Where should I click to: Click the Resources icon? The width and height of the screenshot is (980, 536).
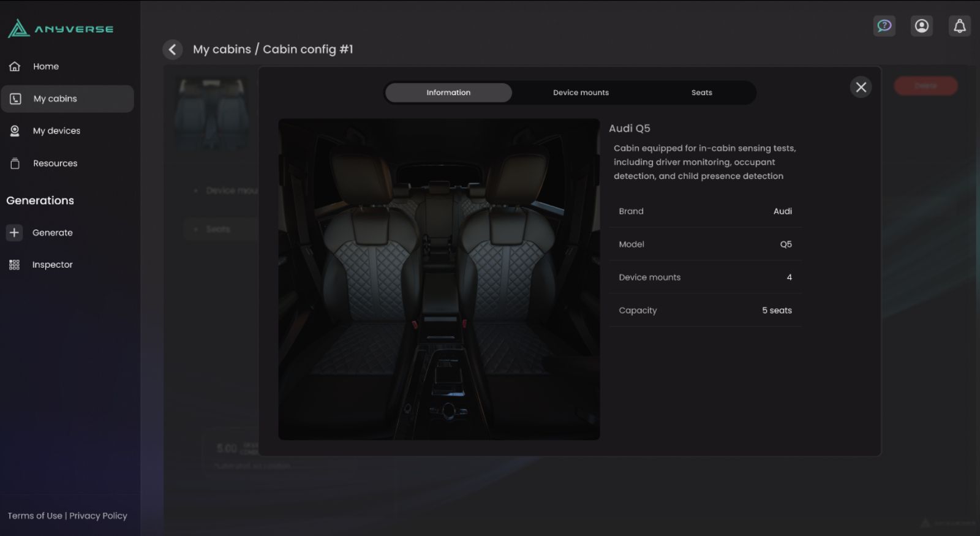point(15,163)
